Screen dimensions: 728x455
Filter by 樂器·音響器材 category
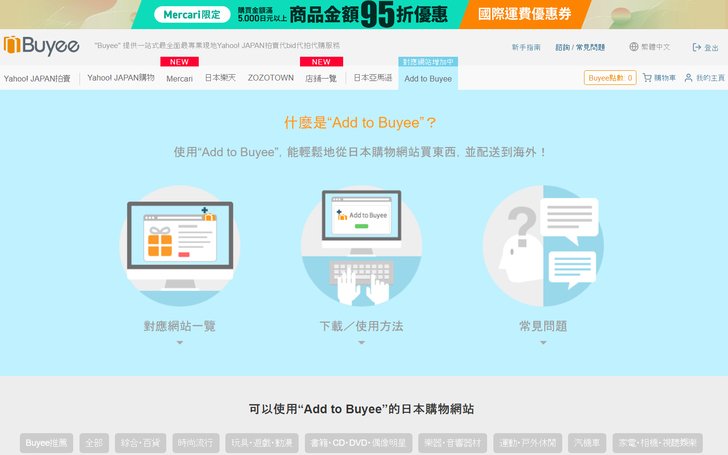point(453,443)
